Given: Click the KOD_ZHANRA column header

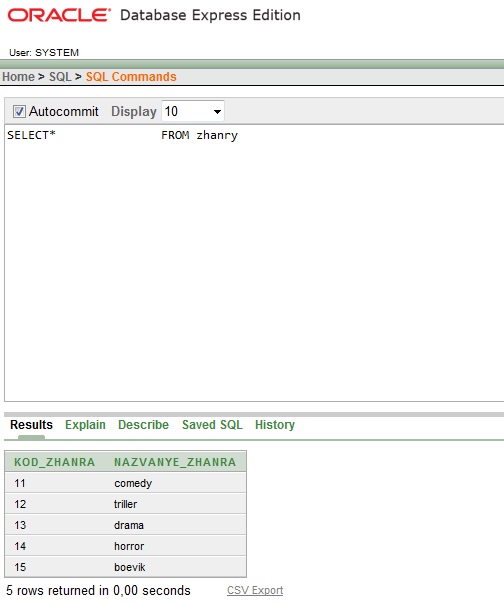Looking at the screenshot, I should coord(55,462).
